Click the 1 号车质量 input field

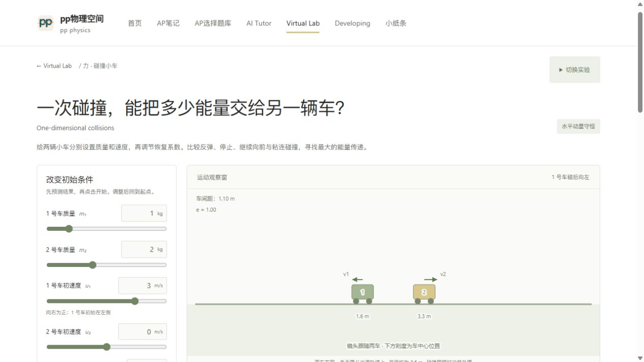[x=144, y=214]
